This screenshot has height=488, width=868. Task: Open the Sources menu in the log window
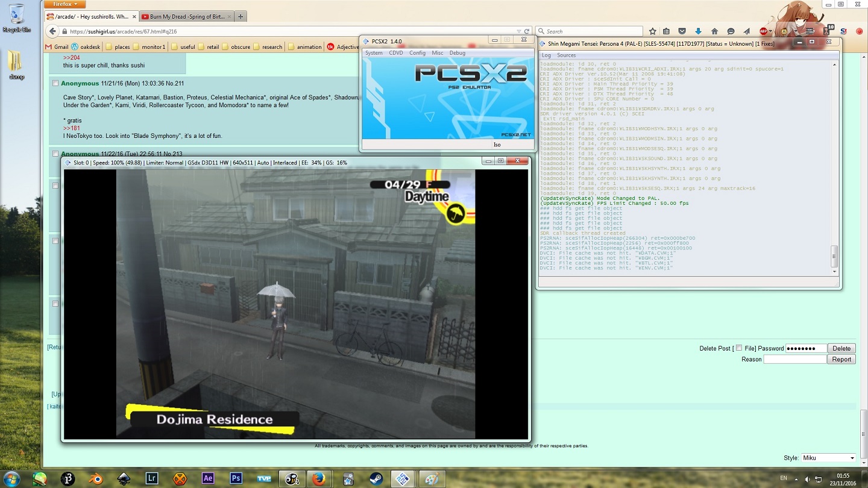point(566,55)
